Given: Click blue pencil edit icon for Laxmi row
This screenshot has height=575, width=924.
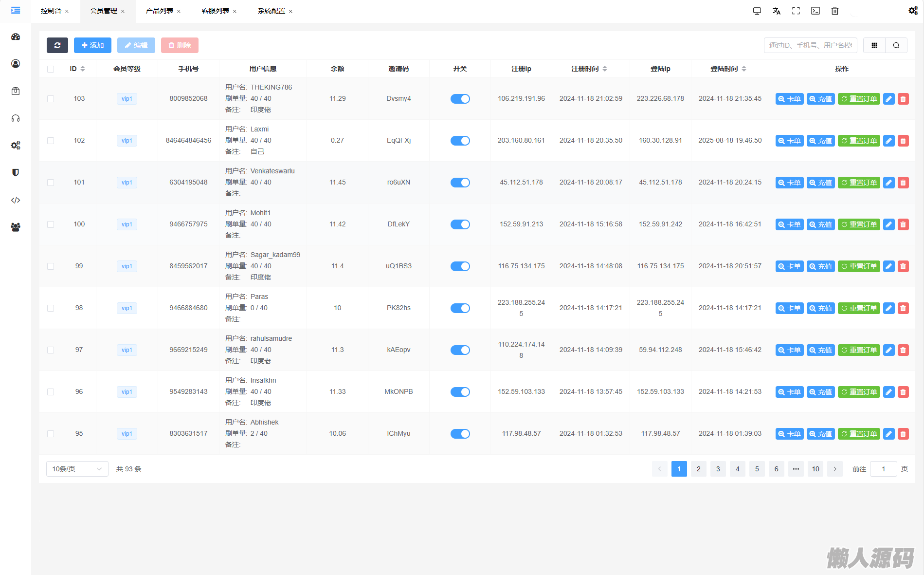Looking at the screenshot, I should pos(888,141).
